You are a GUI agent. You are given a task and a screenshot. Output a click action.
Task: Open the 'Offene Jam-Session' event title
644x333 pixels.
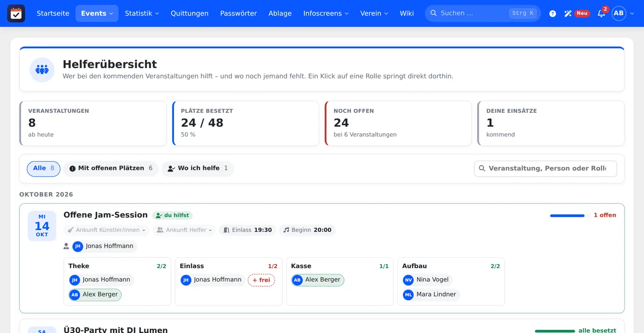click(105, 215)
